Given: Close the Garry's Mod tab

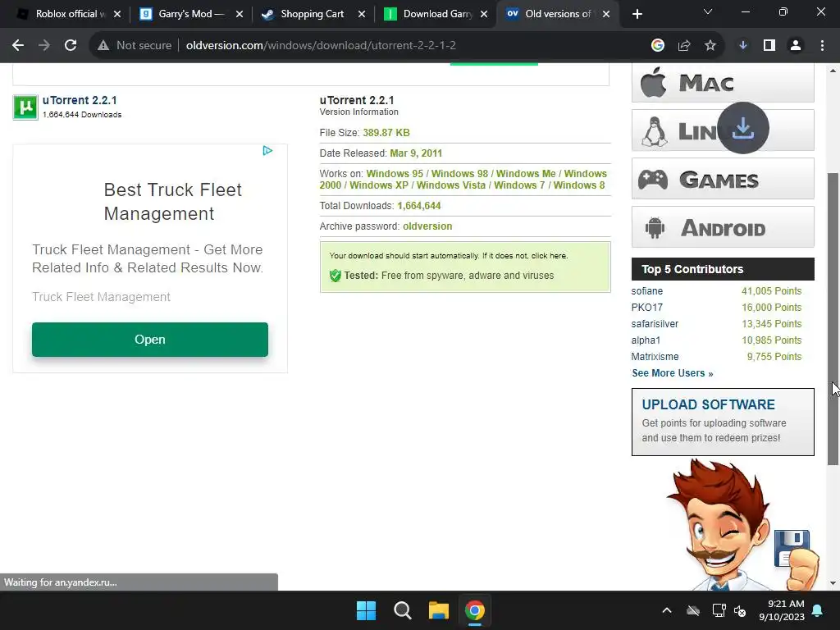Looking at the screenshot, I should tap(240, 14).
